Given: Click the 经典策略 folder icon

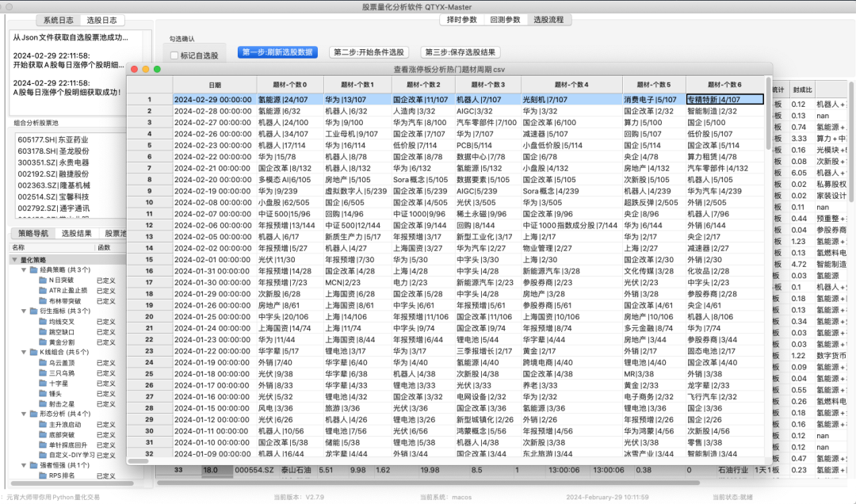Looking at the screenshot, I should pos(32,270).
